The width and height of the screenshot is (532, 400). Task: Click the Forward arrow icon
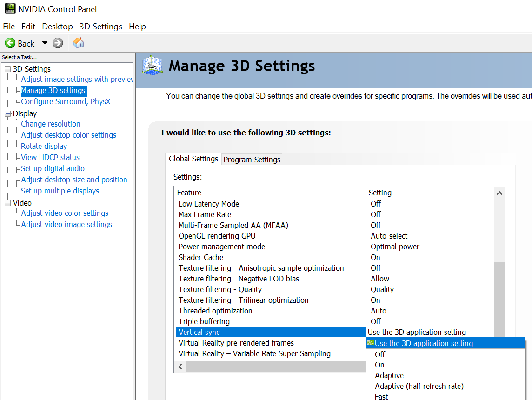coord(58,43)
